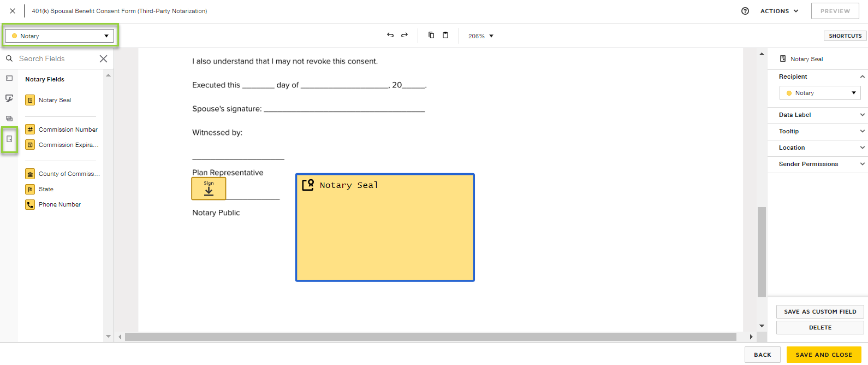Go Back to the previous step

(763, 355)
